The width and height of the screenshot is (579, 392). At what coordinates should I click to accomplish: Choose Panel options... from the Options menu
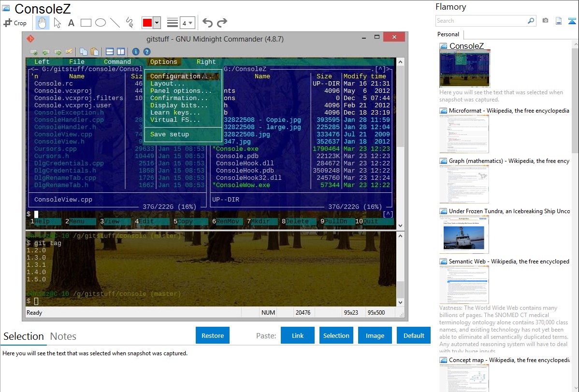[x=181, y=90]
